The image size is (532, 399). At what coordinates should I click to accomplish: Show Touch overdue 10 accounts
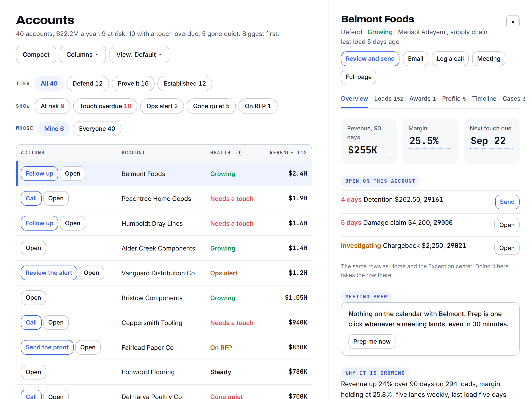click(x=105, y=106)
